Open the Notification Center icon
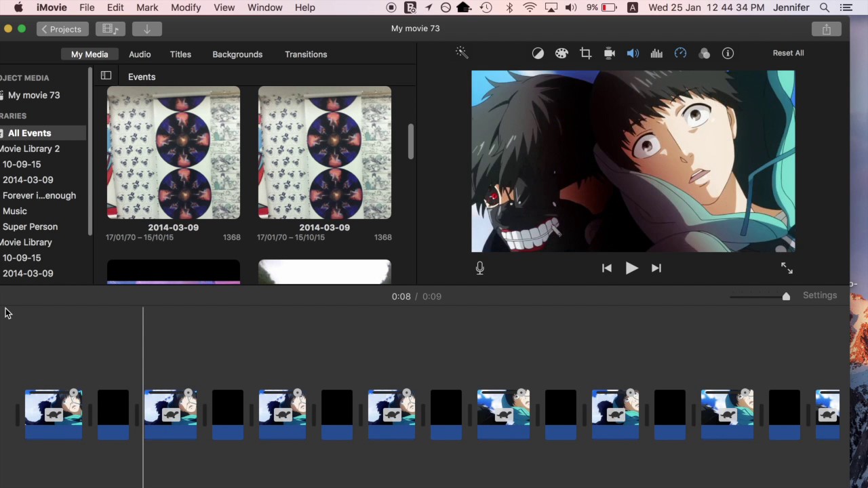 [x=846, y=7]
